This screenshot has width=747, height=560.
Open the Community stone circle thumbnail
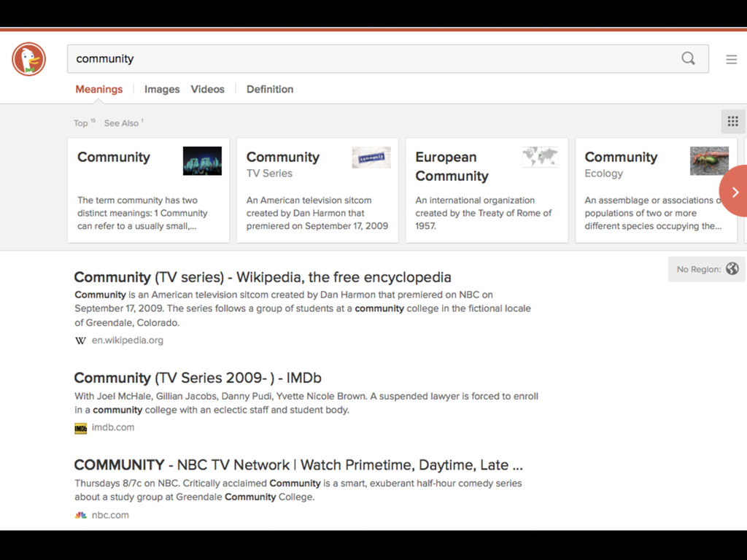(x=202, y=161)
